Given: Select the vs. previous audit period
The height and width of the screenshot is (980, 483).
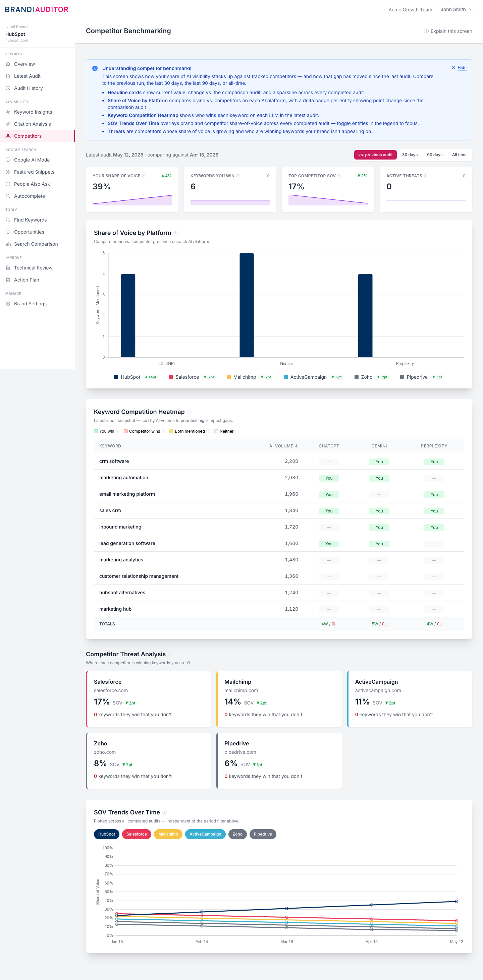Looking at the screenshot, I should [x=375, y=155].
